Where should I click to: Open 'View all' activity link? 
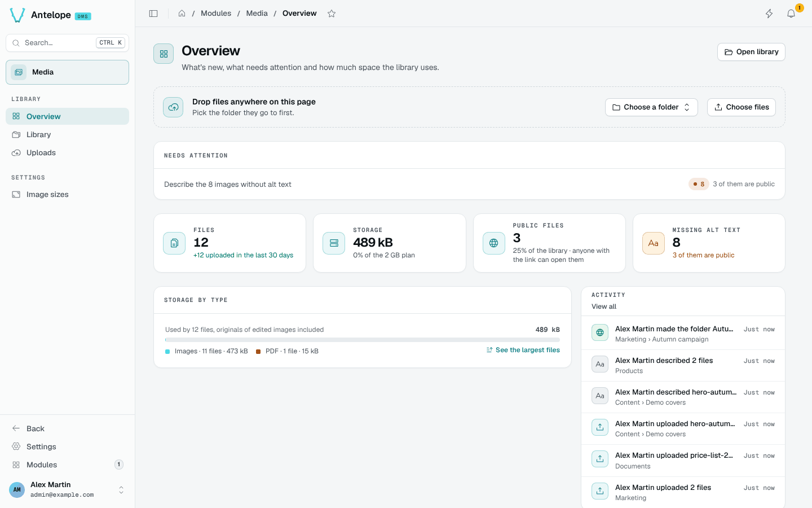[604, 306]
